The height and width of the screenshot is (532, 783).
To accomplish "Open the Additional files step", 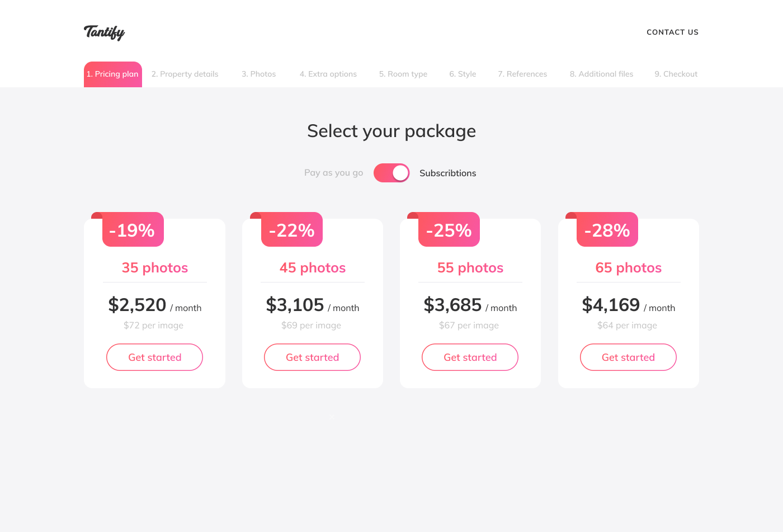I will pyautogui.click(x=601, y=74).
